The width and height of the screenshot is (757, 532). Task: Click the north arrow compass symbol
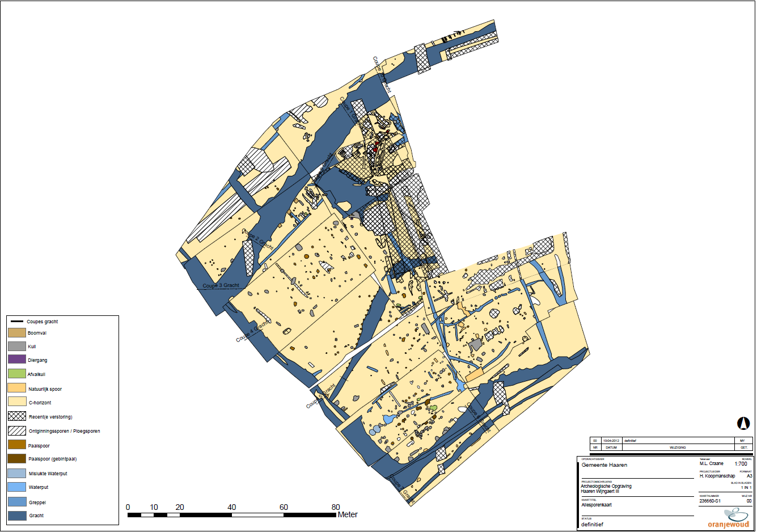743,423
